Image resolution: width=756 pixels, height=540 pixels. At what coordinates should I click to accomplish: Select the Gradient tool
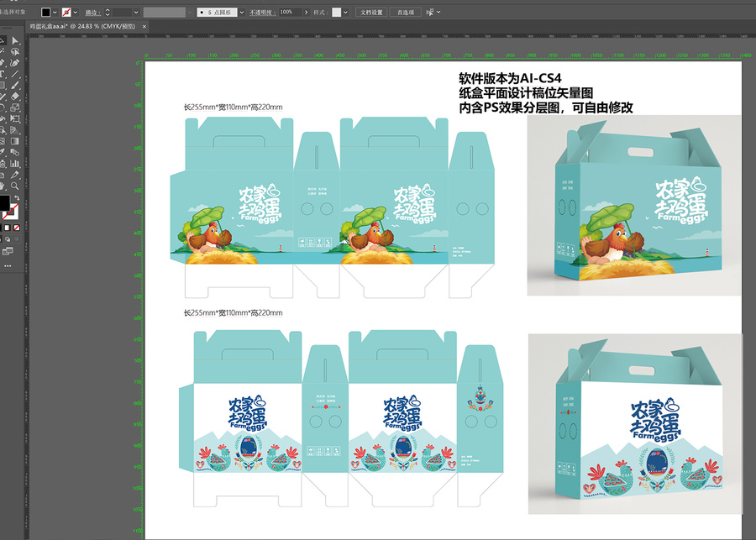[x=15, y=141]
